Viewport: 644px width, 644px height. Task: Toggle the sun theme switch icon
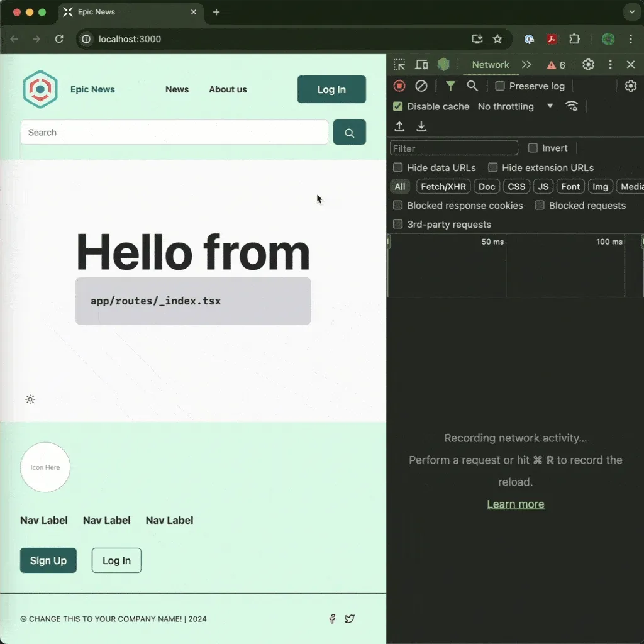point(30,399)
